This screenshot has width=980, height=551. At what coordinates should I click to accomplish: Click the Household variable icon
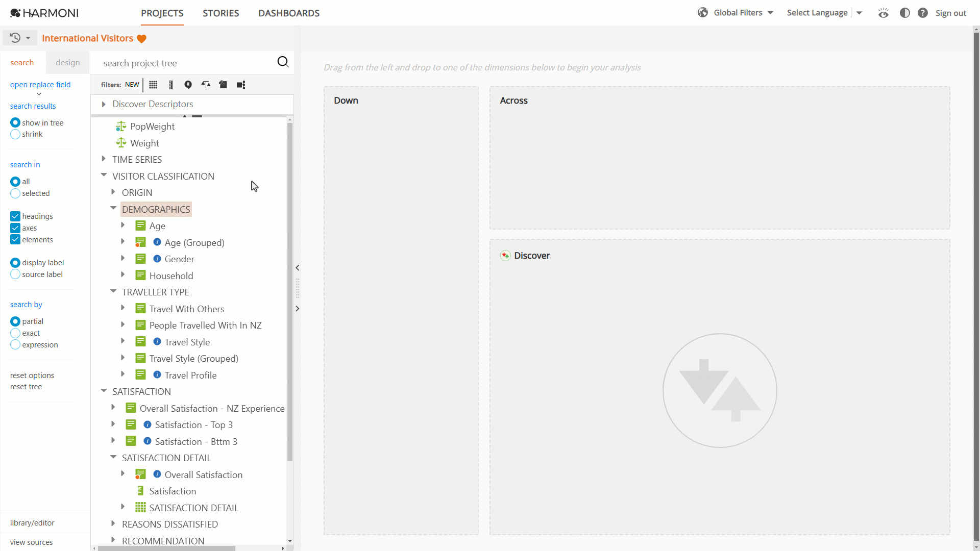tap(140, 275)
